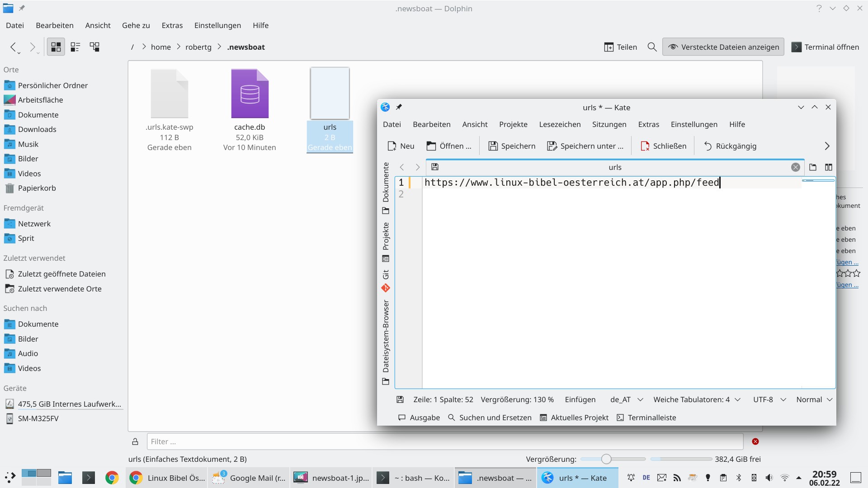Open Kate's Sitzungen menu
The height and width of the screenshot is (488, 868).
609,124
